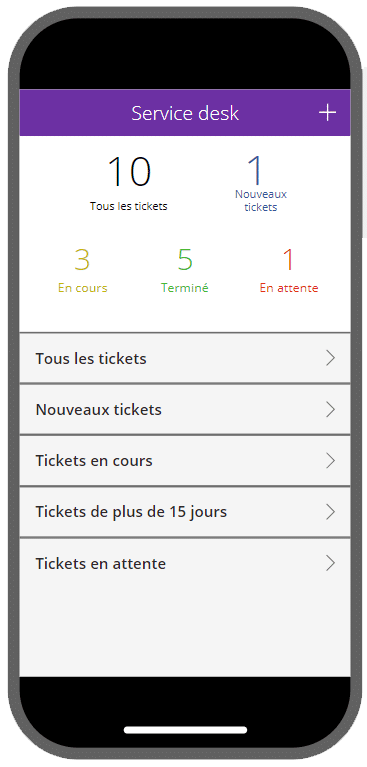Open chevron beside Tous les tickets

(x=331, y=358)
